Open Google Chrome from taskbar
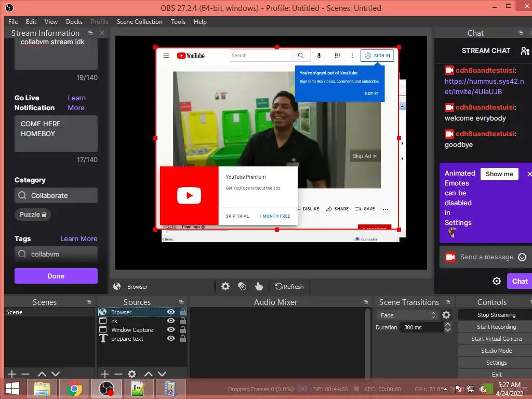The width and height of the screenshot is (532, 399). tap(74, 389)
